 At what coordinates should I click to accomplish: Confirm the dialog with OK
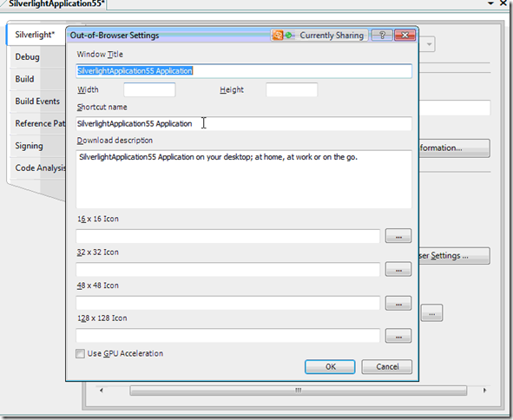[330, 367]
